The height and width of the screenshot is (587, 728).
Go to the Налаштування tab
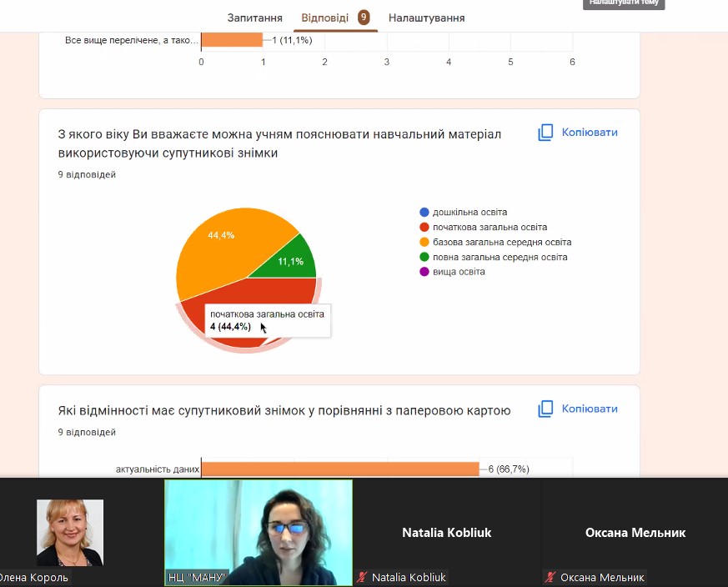pyautogui.click(x=426, y=18)
